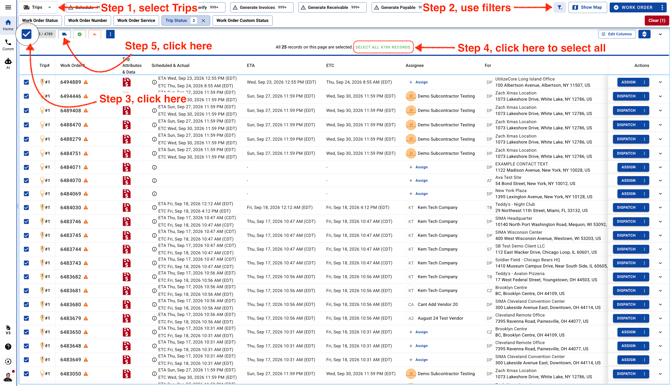Open the DISPATCH button options for 6483679
The width and height of the screenshot is (670, 386).
[644, 318]
